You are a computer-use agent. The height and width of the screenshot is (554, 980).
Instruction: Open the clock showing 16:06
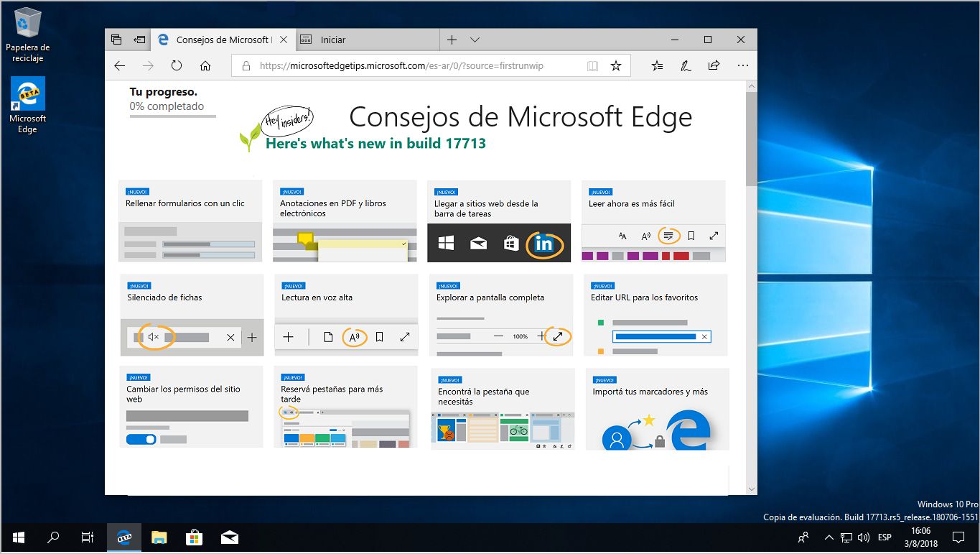(920, 537)
